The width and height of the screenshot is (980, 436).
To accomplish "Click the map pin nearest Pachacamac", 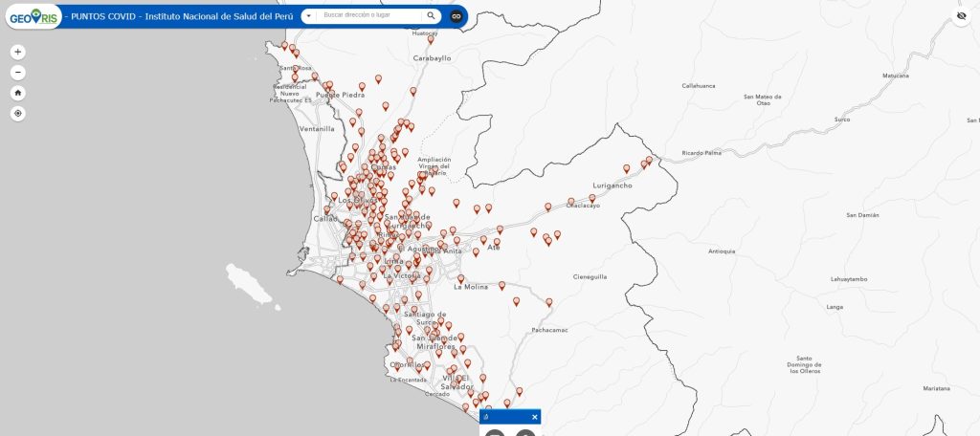I will pyautogui.click(x=549, y=302).
